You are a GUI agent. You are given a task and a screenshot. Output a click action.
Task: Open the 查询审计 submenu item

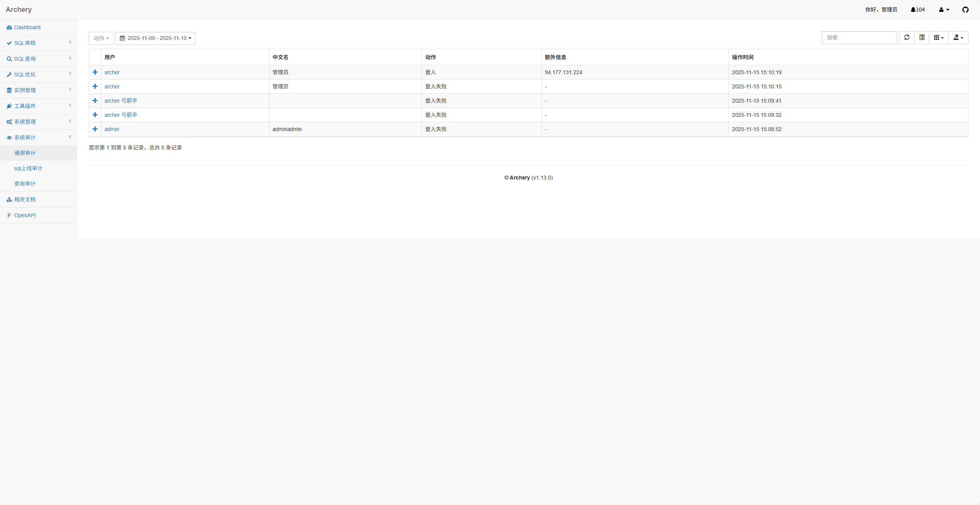(x=25, y=184)
